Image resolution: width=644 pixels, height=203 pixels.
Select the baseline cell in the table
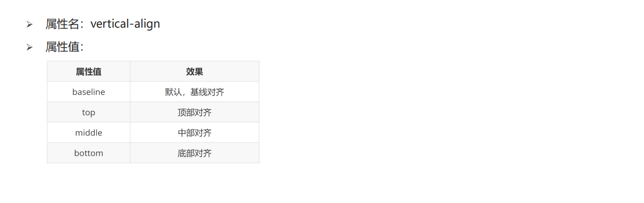click(89, 92)
